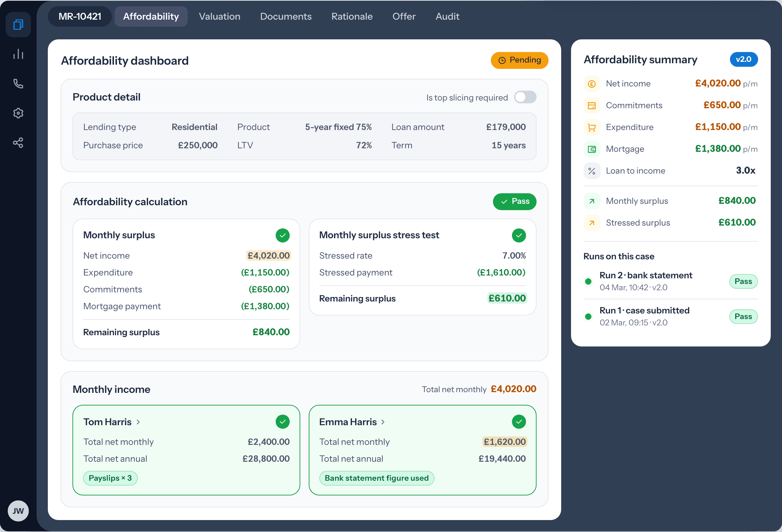Click the Loan to income percent icon
This screenshot has height=532, width=782.
tap(592, 171)
